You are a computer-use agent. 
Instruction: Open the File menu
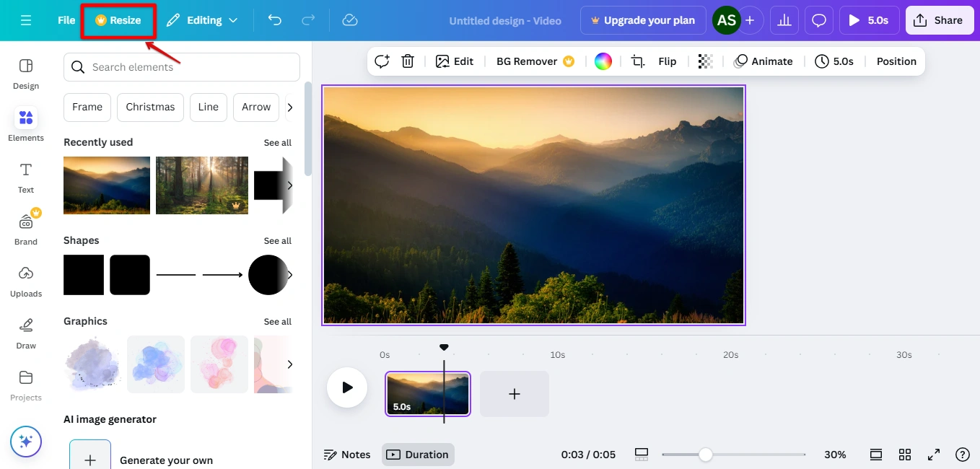(66, 20)
